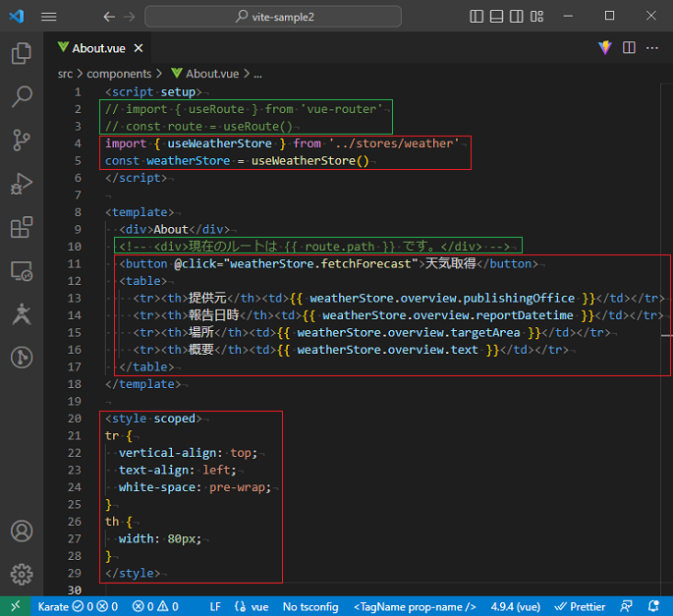Image resolution: width=673 pixels, height=616 pixels.
Task: Click line number 11 in the gutter
Action: coord(75,263)
